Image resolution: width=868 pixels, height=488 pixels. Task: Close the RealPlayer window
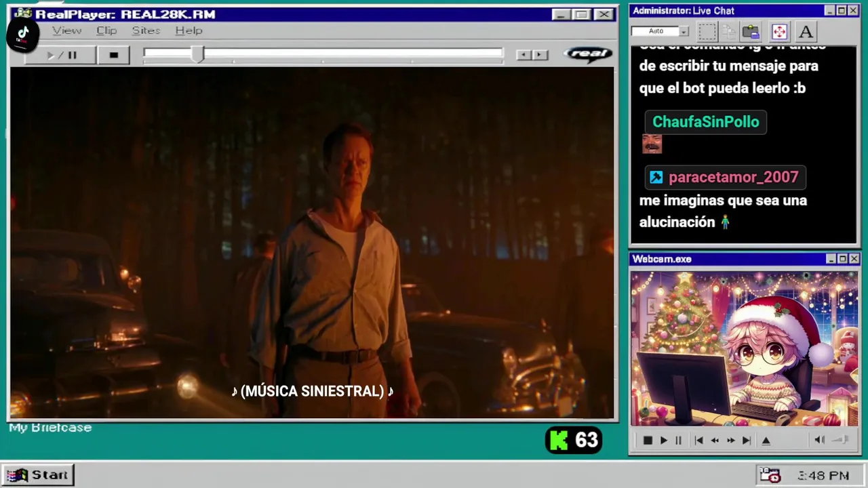[x=603, y=14]
